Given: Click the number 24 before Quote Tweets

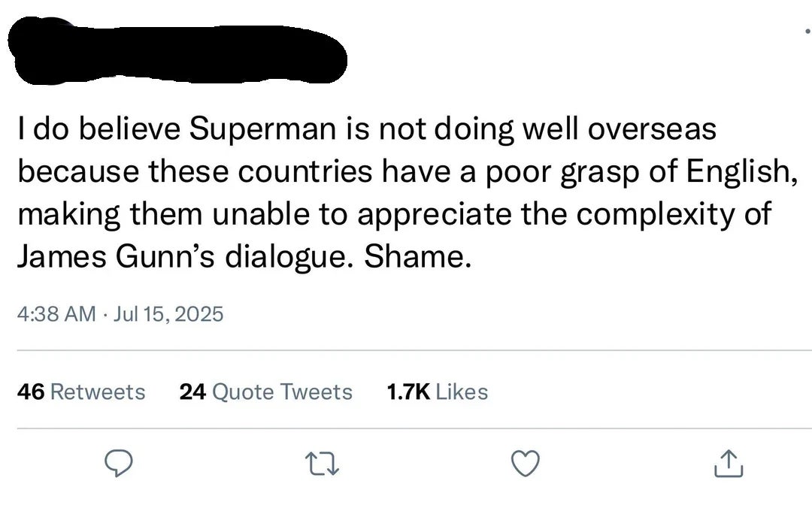Looking at the screenshot, I should coord(192,392).
